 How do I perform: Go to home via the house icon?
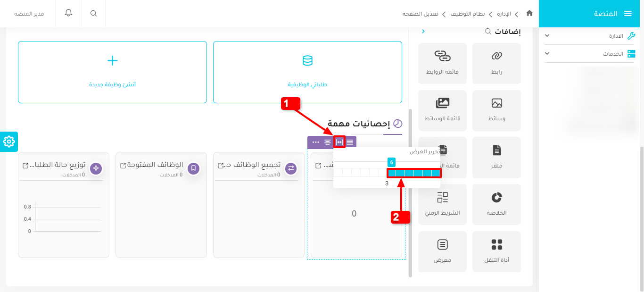[529, 14]
